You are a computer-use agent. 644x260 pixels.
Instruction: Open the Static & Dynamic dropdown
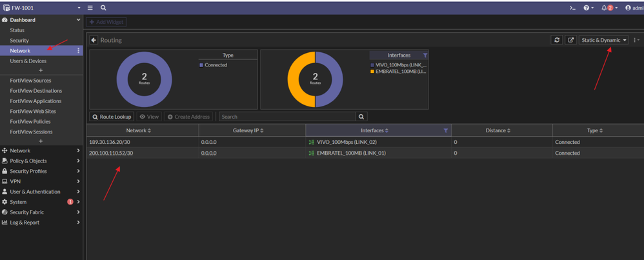(x=604, y=40)
